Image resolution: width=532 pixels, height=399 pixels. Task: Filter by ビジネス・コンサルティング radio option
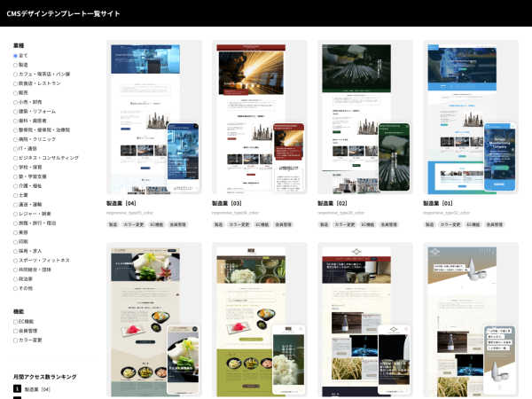pos(15,158)
